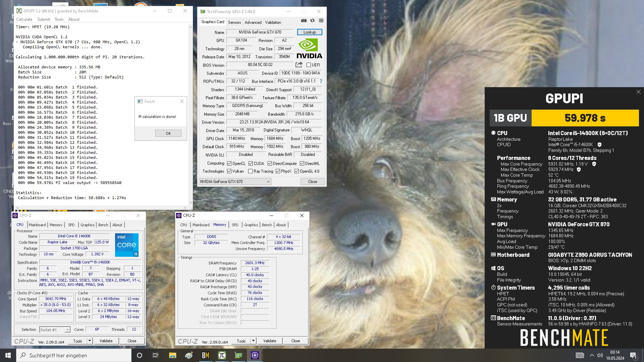This screenshot has width=644, height=362.
Task: Click the Name field NVIDIA GeForce GTX 670
Action: tap(260, 32)
